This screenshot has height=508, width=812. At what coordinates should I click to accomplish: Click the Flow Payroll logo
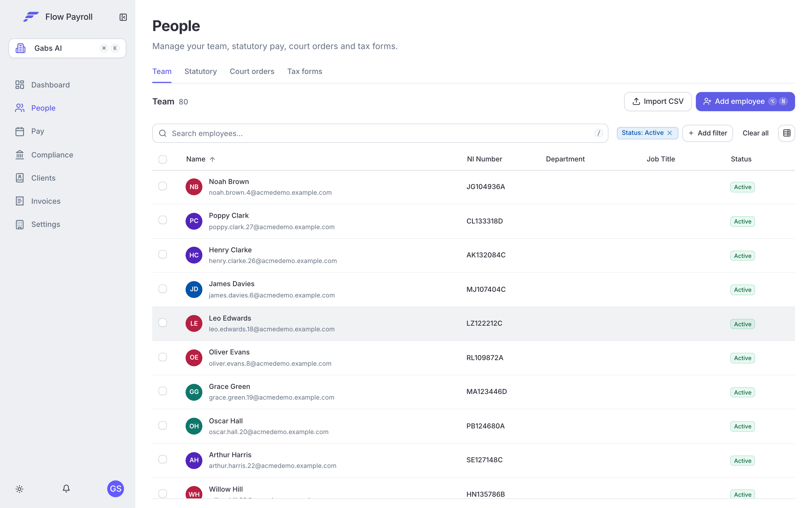(x=31, y=17)
